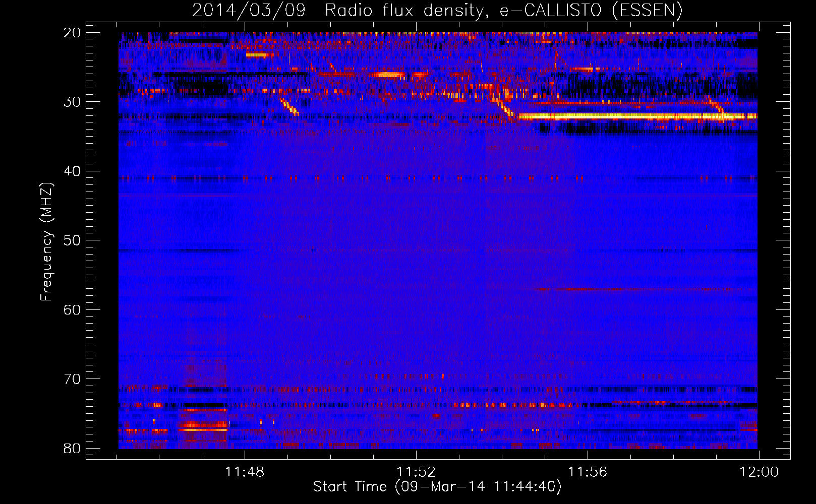
Task: Click the '40' frequency tick label
Action: 73,171
